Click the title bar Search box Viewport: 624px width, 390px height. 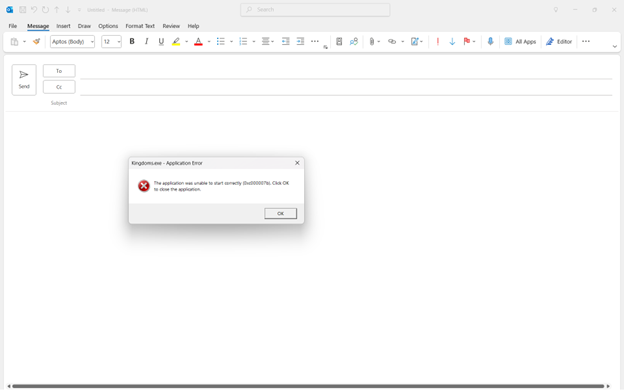click(x=315, y=10)
